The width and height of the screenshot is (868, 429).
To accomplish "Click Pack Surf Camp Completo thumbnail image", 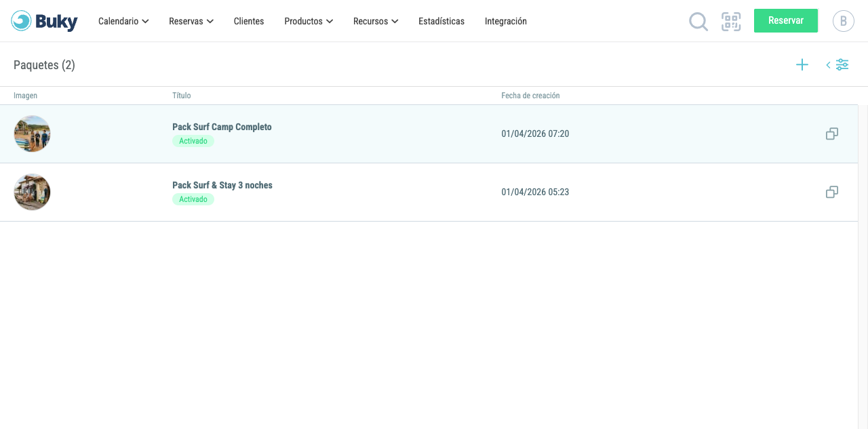I will coord(32,134).
